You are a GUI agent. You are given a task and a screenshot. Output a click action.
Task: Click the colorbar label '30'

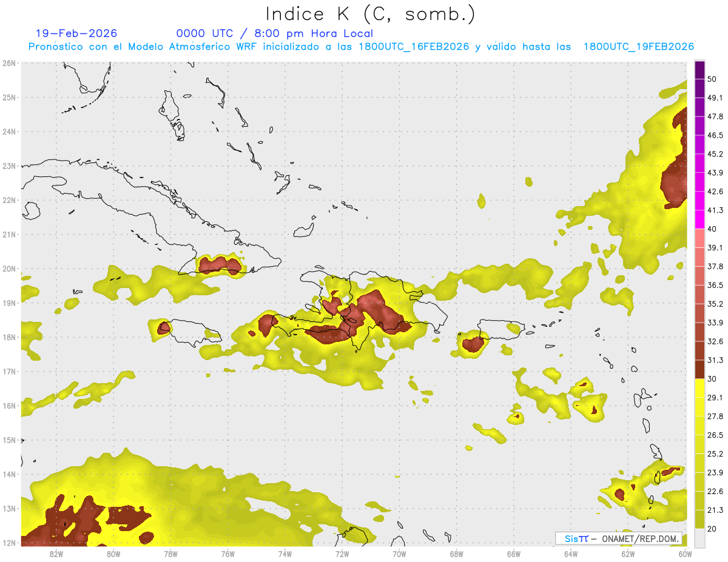(712, 379)
